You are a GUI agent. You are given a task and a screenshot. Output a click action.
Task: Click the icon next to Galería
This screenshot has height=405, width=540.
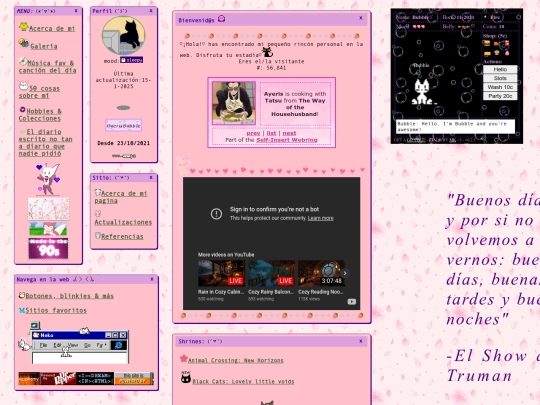click(24, 43)
